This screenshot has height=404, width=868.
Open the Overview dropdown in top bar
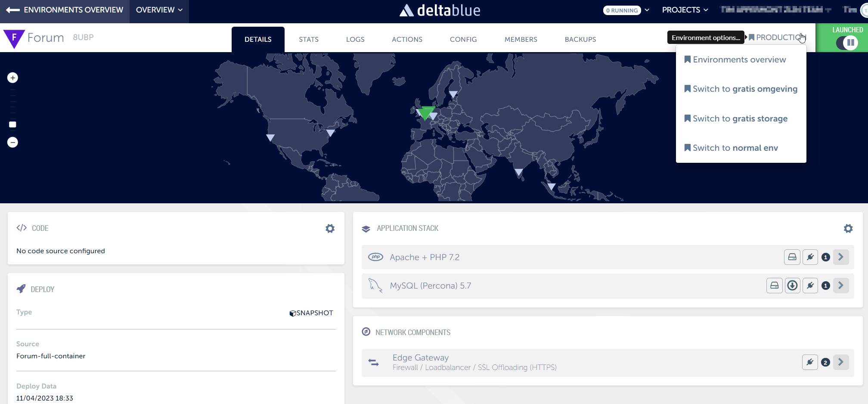pos(159,10)
